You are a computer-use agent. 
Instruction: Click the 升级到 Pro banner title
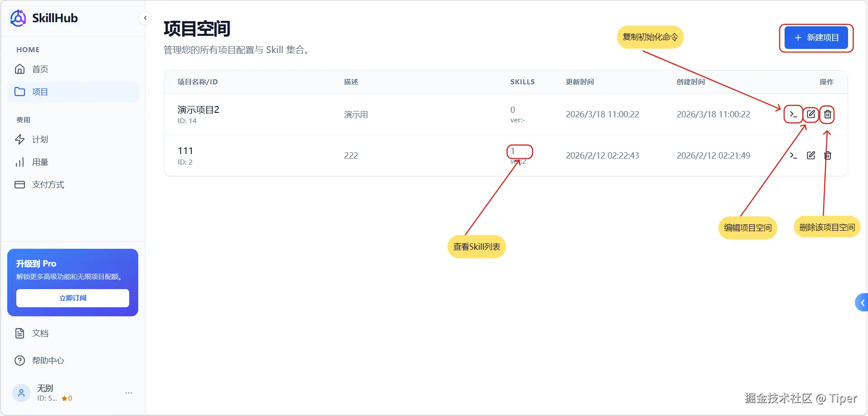[x=36, y=264]
